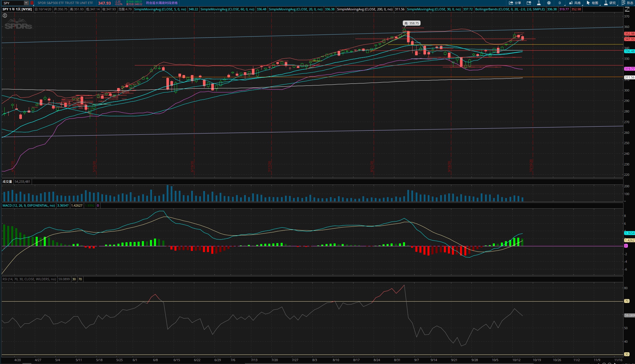Open the 风格 style menu

coord(575,3)
